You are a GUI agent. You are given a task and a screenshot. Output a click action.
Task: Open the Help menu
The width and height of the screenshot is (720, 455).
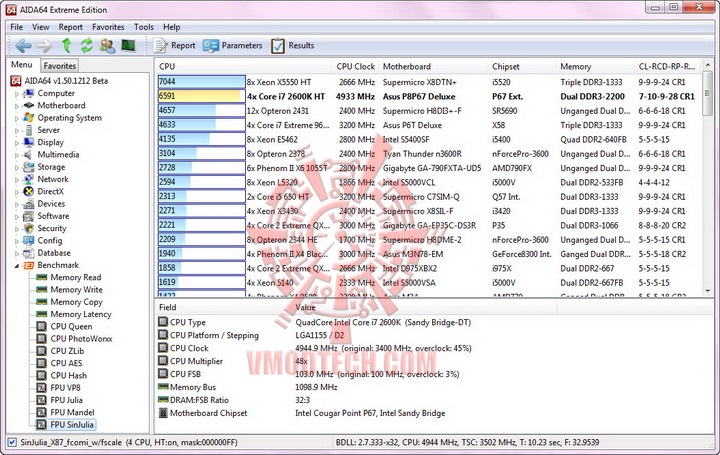coord(171,27)
